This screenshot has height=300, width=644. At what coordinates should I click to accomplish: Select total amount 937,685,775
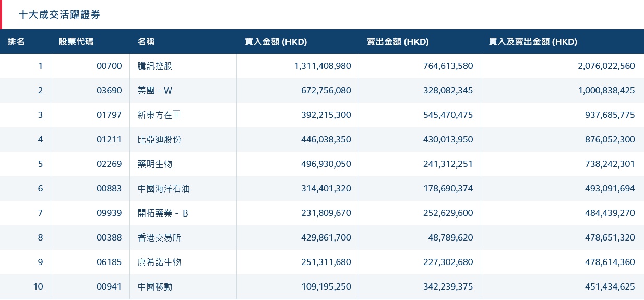point(610,115)
